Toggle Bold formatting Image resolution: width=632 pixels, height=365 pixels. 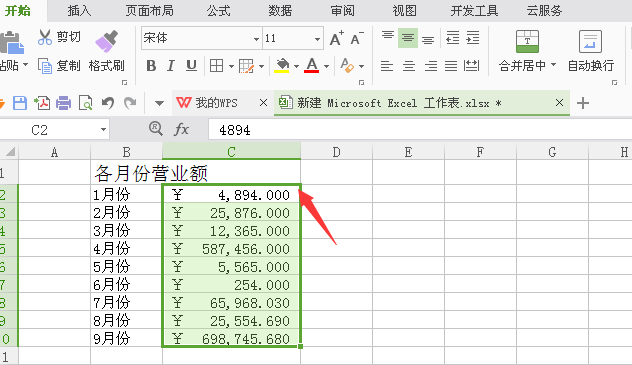pos(151,66)
